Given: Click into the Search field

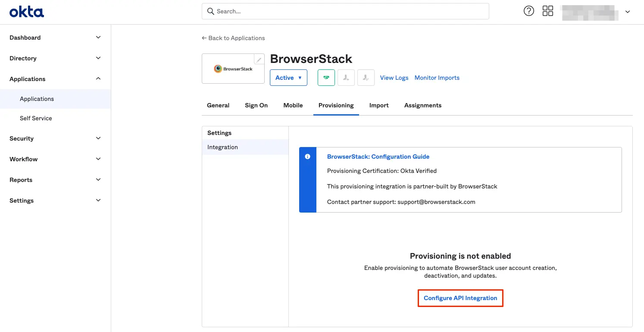Looking at the screenshot, I should (x=345, y=11).
